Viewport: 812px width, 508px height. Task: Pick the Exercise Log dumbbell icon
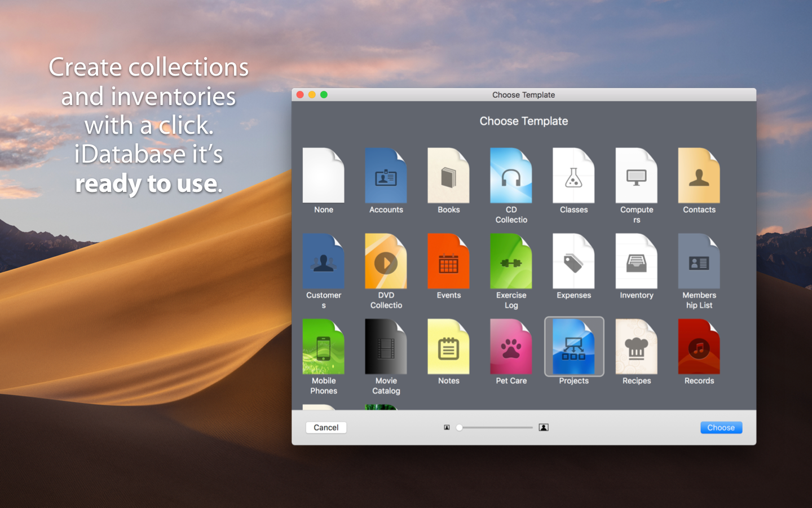pyautogui.click(x=511, y=261)
